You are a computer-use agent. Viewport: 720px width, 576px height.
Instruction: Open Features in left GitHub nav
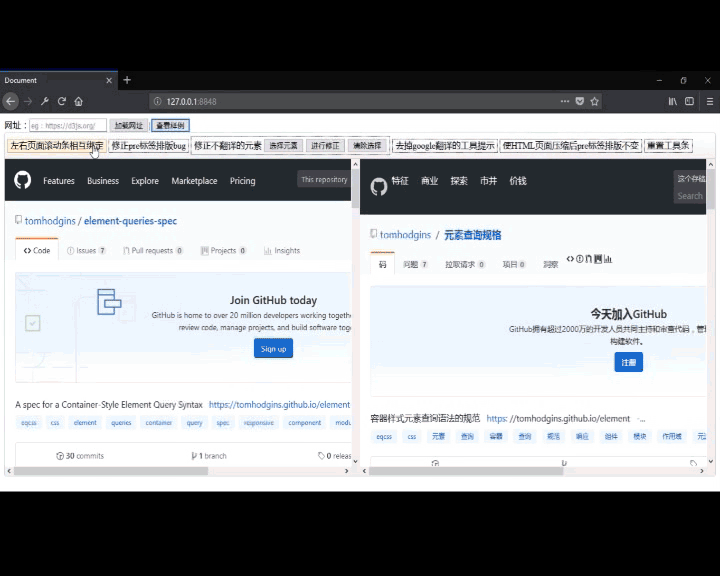(59, 181)
